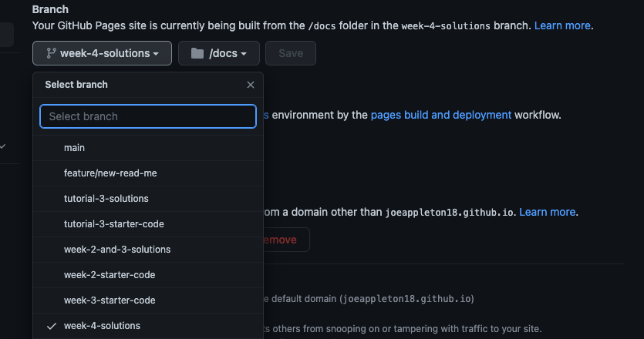Open Learn more link about custom domain
Image resolution: width=644 pixels, height=339 pixels.
[x=547, y=212]
